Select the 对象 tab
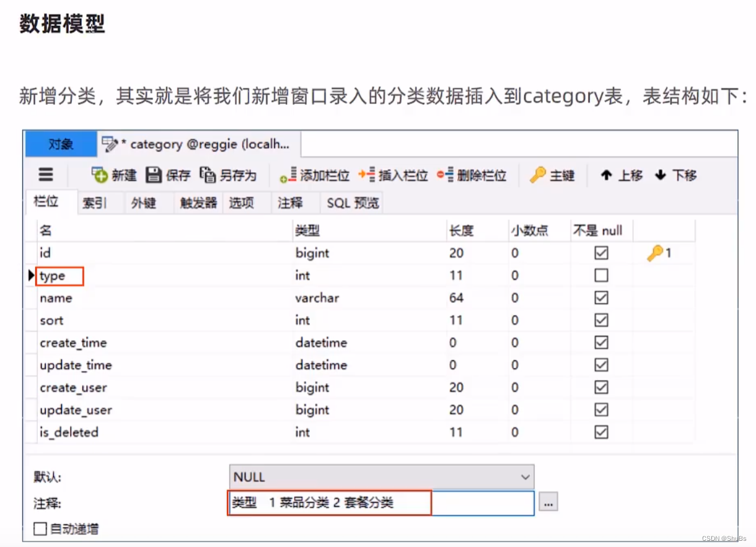The width and height of the screenshot is (756, 547). (61, 144)
